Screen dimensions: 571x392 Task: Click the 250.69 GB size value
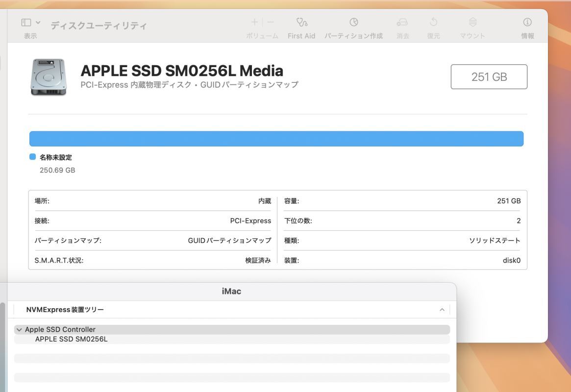[x=57, y=170]
